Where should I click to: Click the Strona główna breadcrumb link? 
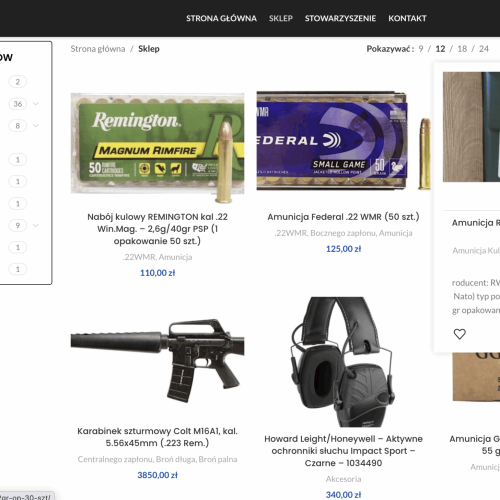(x=98, y=49)
